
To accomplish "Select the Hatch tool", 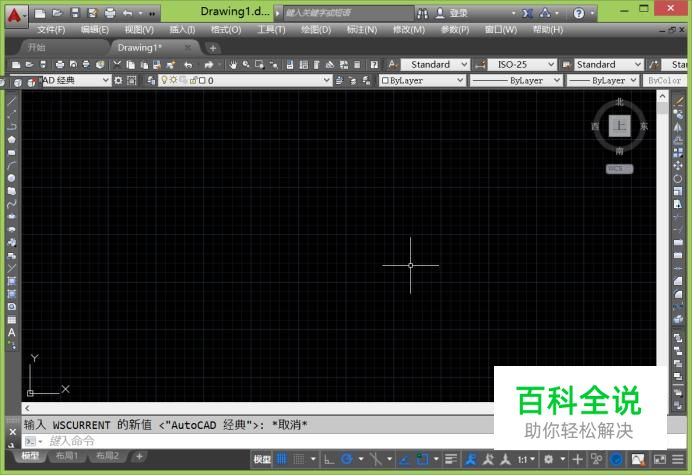I will [x=11, y=281].
